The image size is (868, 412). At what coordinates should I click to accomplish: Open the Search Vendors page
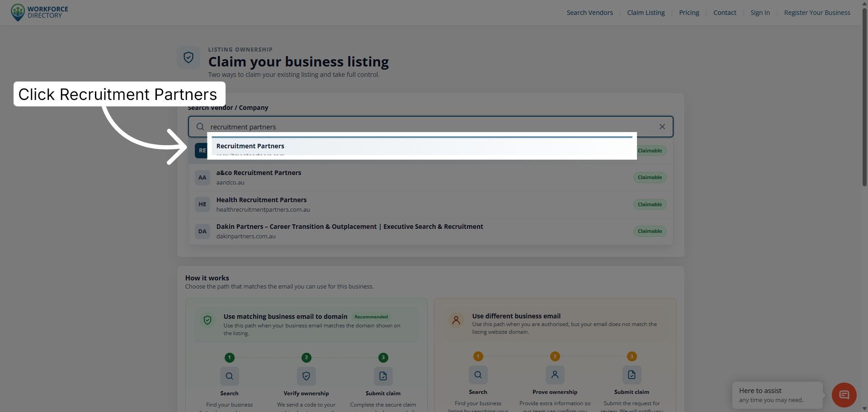point(590,13)
